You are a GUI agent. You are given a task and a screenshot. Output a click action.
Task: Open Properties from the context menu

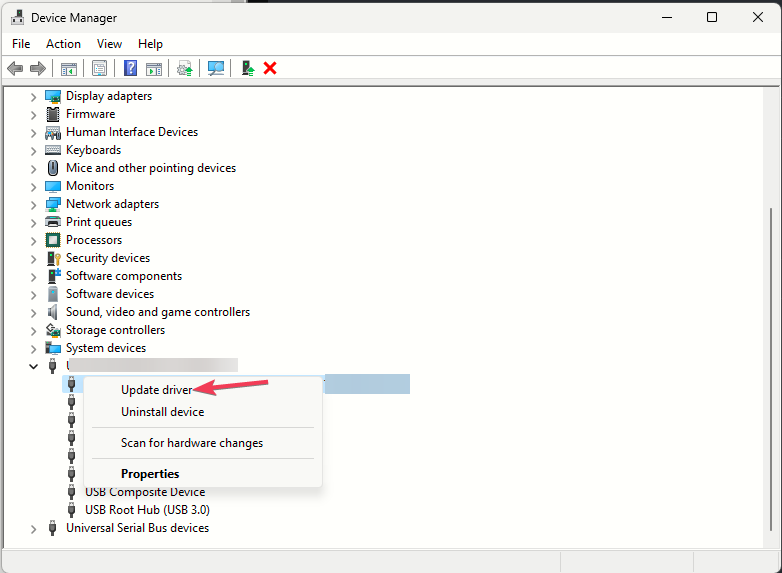click(x=203, y=474)
